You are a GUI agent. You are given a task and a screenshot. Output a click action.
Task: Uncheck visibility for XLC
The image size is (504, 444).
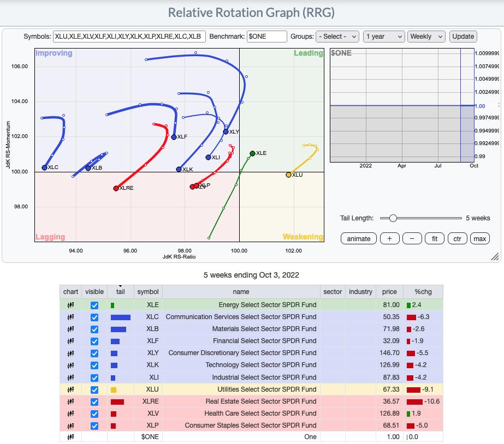pyautogui.click(x=94, y=317)
